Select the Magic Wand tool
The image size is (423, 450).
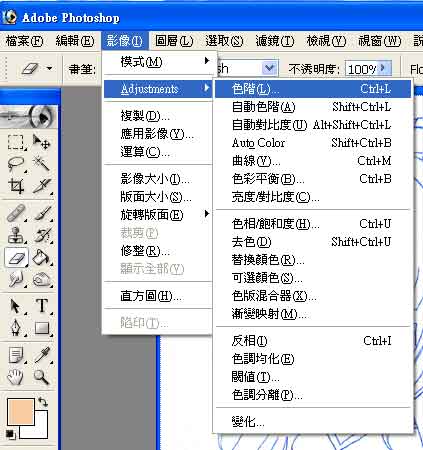[x=41, y=164]
